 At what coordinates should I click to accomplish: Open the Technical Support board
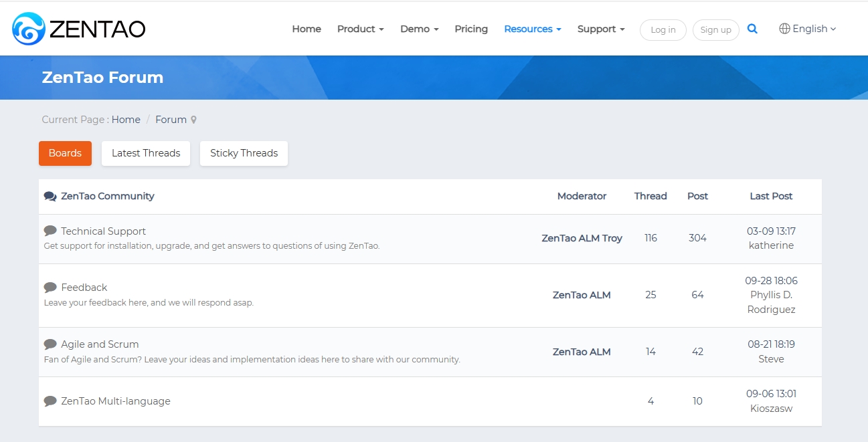click(103, 231)
